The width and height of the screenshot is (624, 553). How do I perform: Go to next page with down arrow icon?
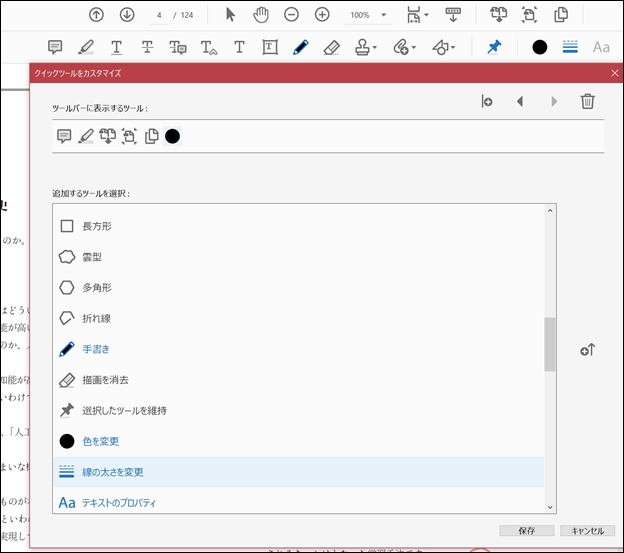pos(127,15)
